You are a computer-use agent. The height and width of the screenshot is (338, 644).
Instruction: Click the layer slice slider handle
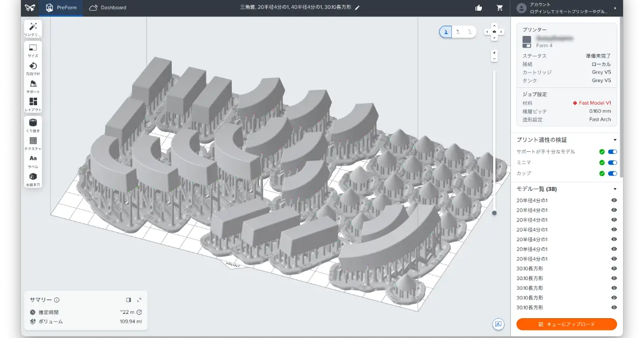click(x=494, y=213)
